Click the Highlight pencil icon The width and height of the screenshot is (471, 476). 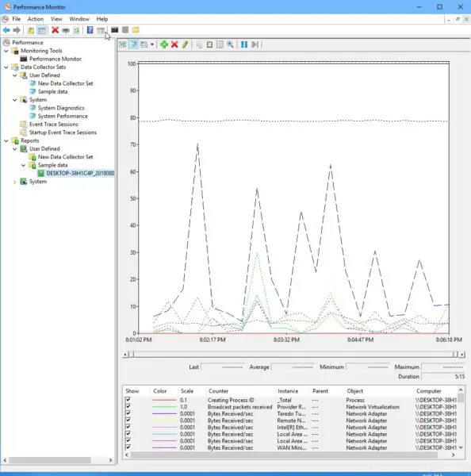pyautogui.click(x=185, y=44)
